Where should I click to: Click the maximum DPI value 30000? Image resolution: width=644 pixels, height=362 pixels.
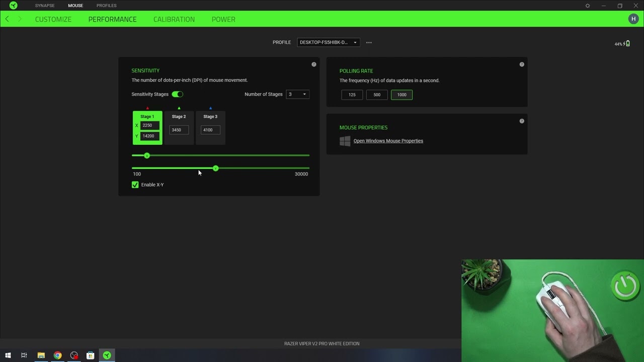click(x=301, y=174)
